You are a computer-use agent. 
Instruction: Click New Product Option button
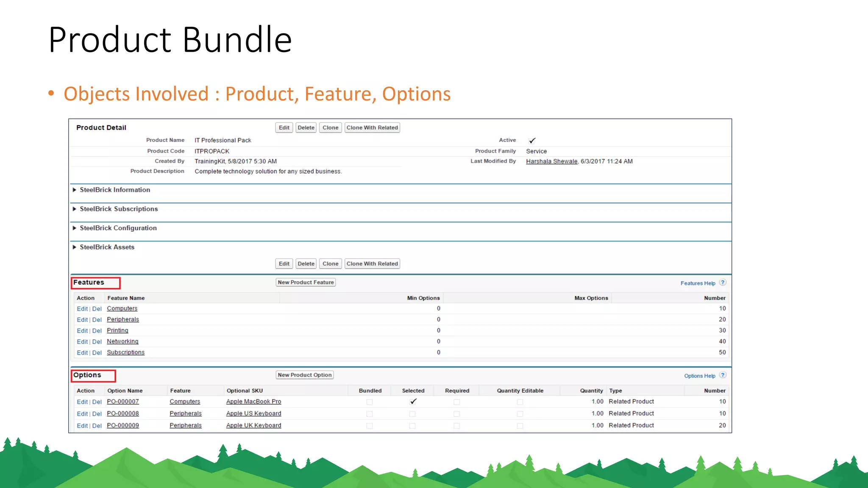point(305,375)
